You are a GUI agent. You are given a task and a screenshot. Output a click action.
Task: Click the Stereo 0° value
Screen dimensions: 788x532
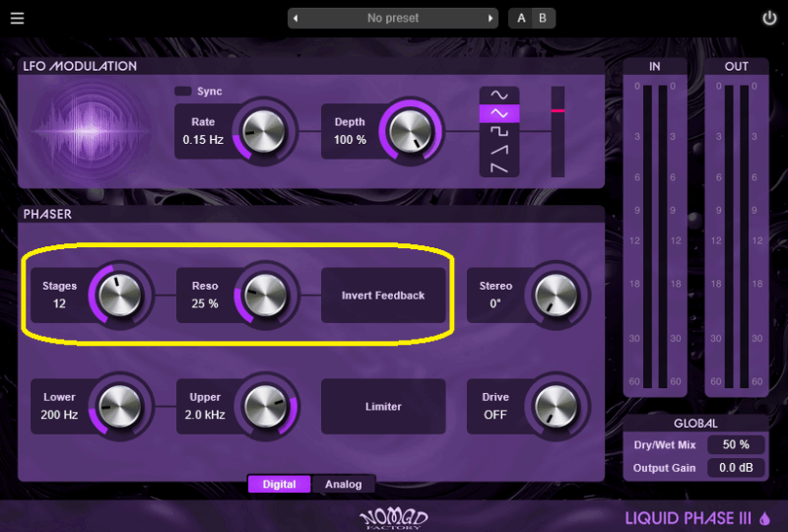[x=495, y=303]
